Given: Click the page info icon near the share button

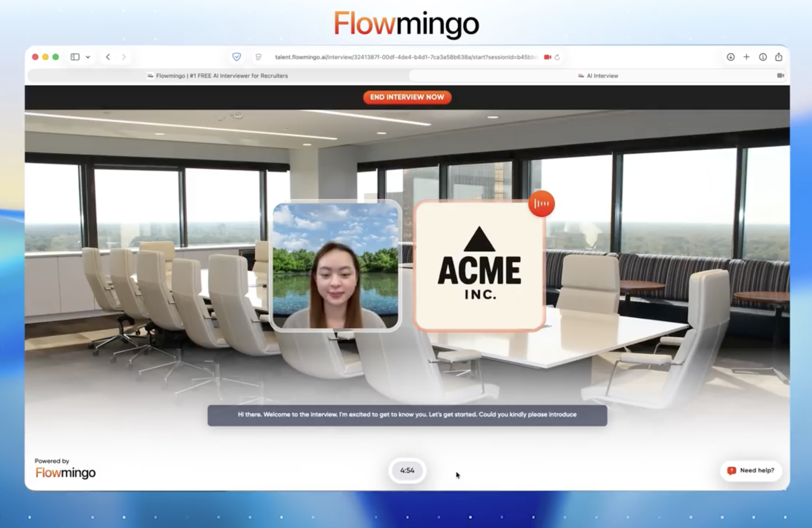Looking at the screenshot, I should click(x=763, y=57).
